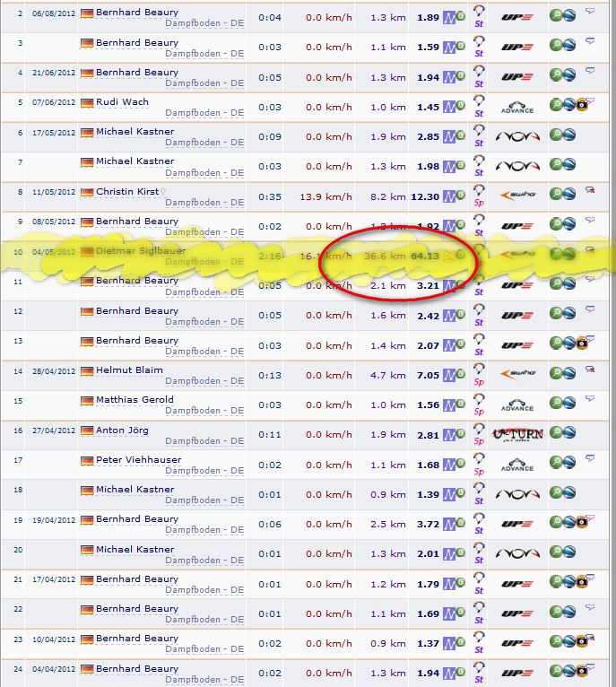Click green circle icon beside score 2.85

point(461,135)
